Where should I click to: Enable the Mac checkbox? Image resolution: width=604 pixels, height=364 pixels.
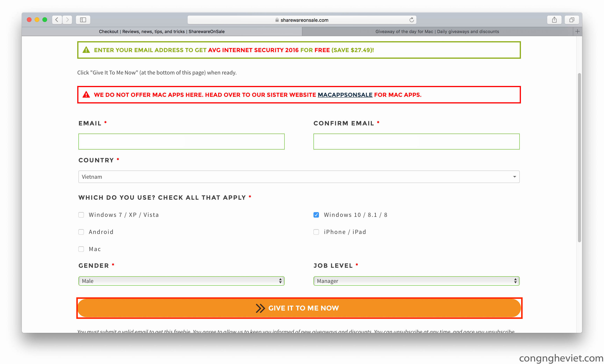(81, 249)
